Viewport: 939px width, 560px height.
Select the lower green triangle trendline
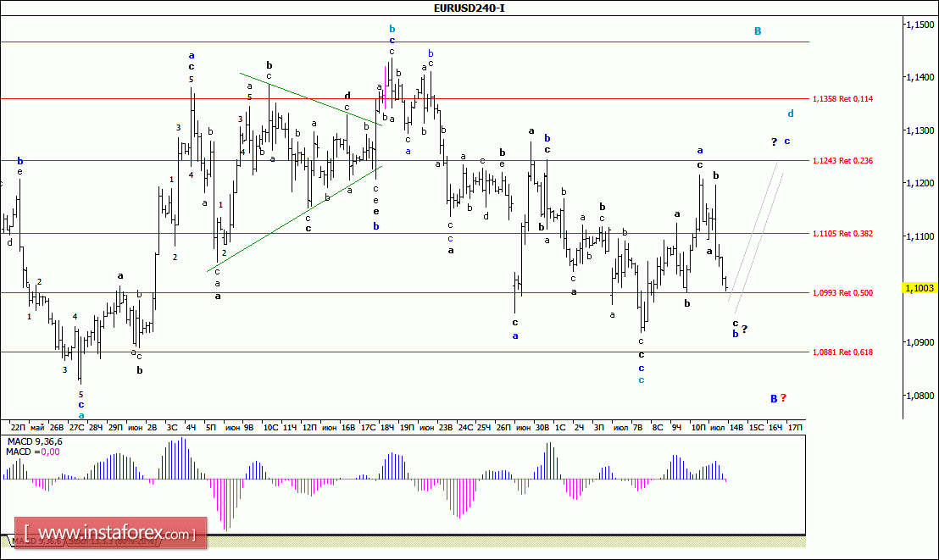pyautogui.click(x=295, y=219)
